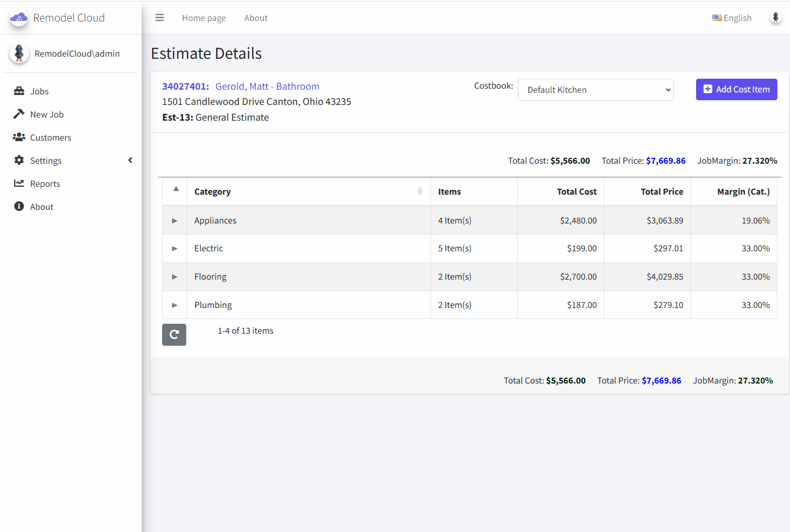790x532 pixels.
Task: Click the Remodel Cloud logo icon
Action: point(19,18)
